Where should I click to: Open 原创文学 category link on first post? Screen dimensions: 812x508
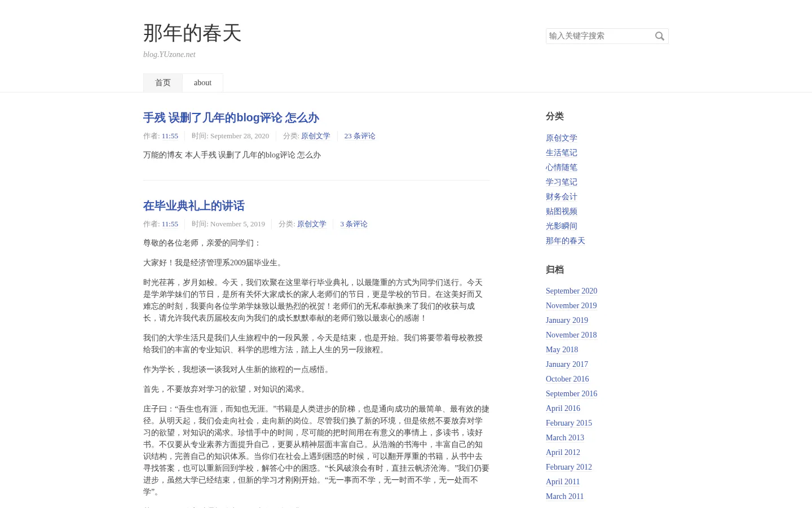pos(316,136)
